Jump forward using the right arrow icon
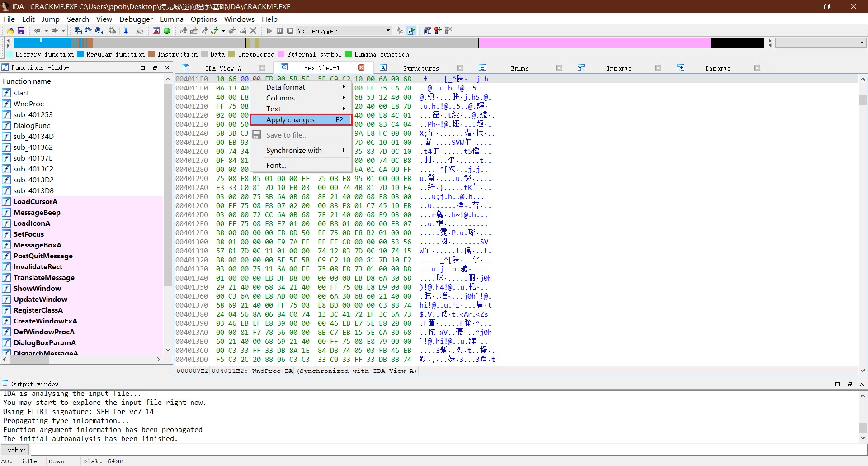Viewport: 868px width, 466px height. [55, 31]
